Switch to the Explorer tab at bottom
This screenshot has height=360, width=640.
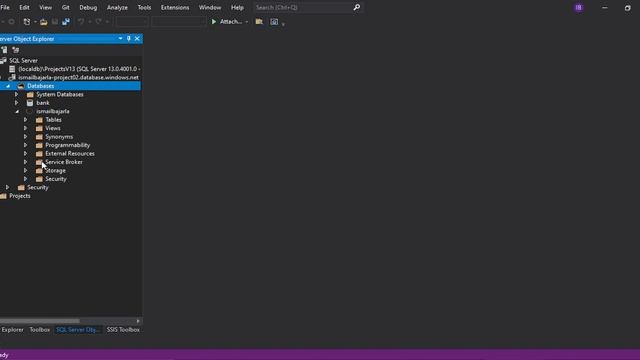click(x=12, y=329)
